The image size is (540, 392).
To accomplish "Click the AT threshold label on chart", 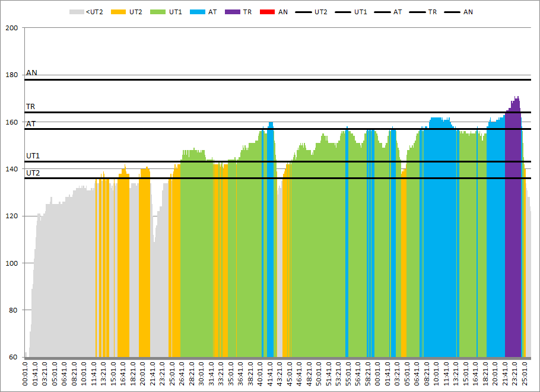I will tap(30, 123).
